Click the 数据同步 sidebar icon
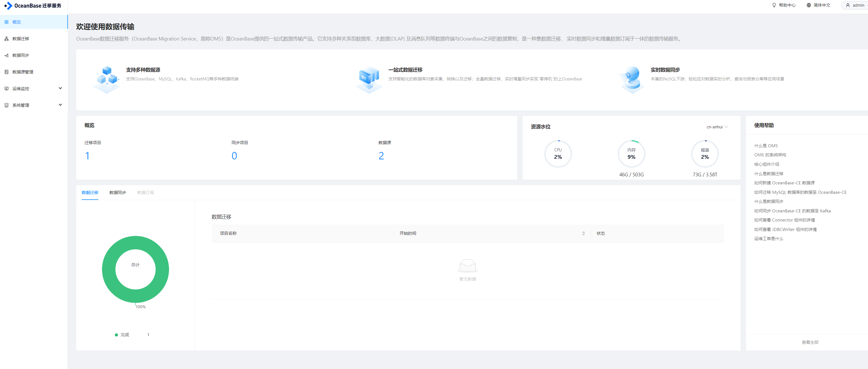 (6, 55)
